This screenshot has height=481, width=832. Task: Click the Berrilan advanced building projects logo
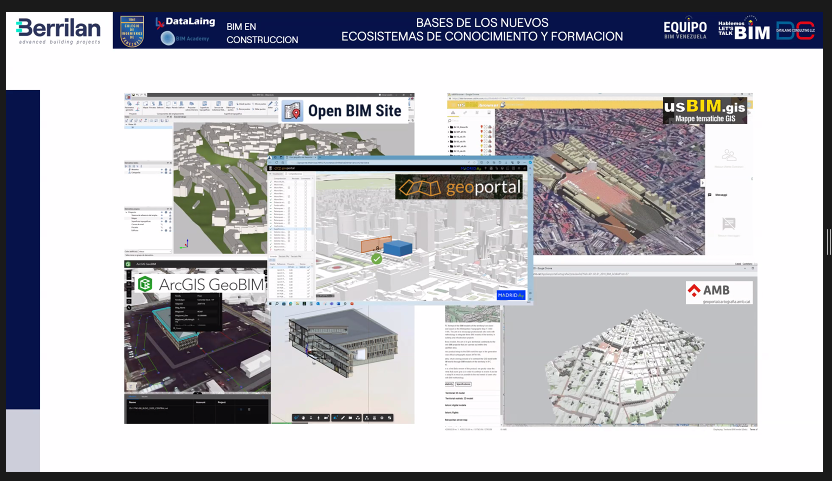click(58, 31)
